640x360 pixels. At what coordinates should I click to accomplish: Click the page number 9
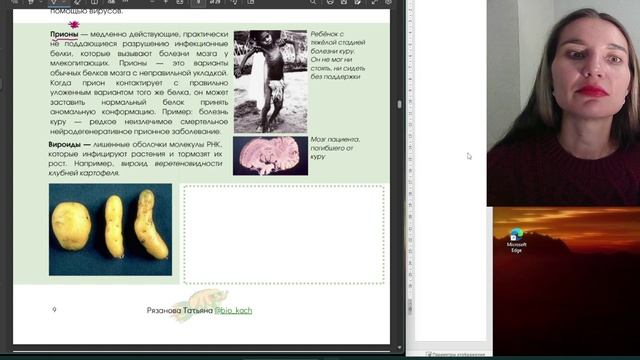(x=54, y=310)
